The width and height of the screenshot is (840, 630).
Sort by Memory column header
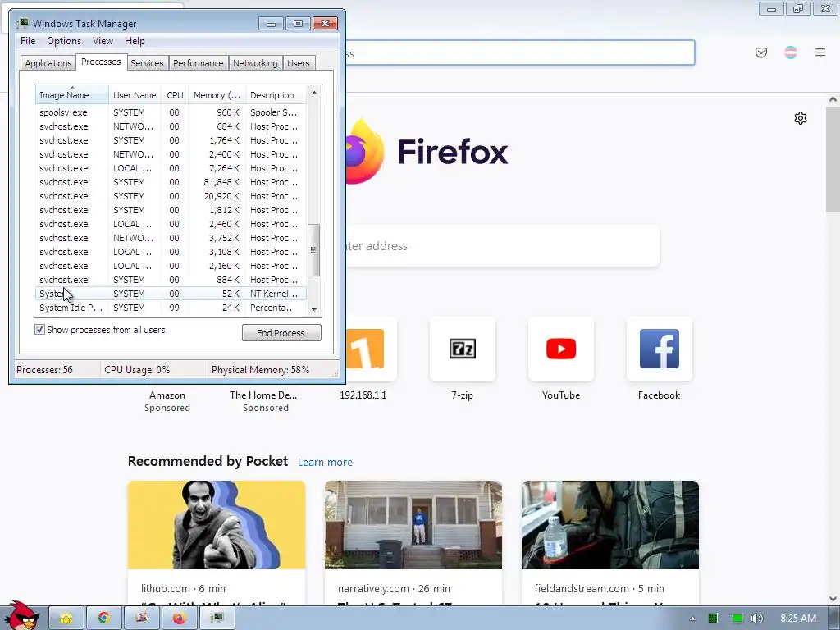[x=217, y=95]
